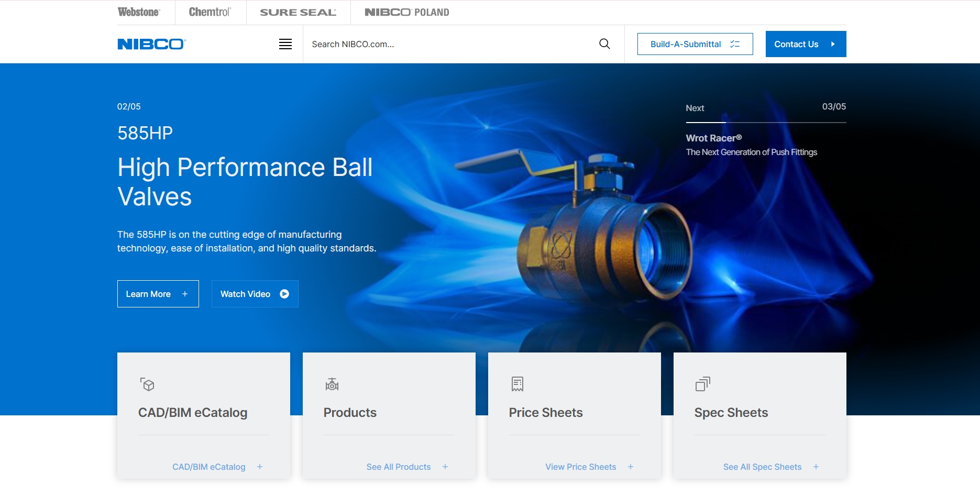Viewport: 980px width, 496px height.
Task: Click the High Performance Ball Valves headline
Action: click(245, 182)
